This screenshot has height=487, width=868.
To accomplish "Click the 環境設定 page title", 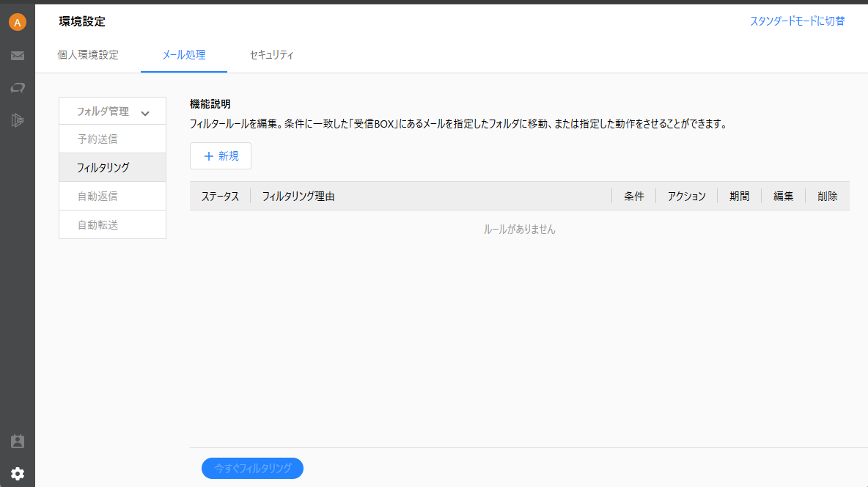I will click(x=82, y=21).
